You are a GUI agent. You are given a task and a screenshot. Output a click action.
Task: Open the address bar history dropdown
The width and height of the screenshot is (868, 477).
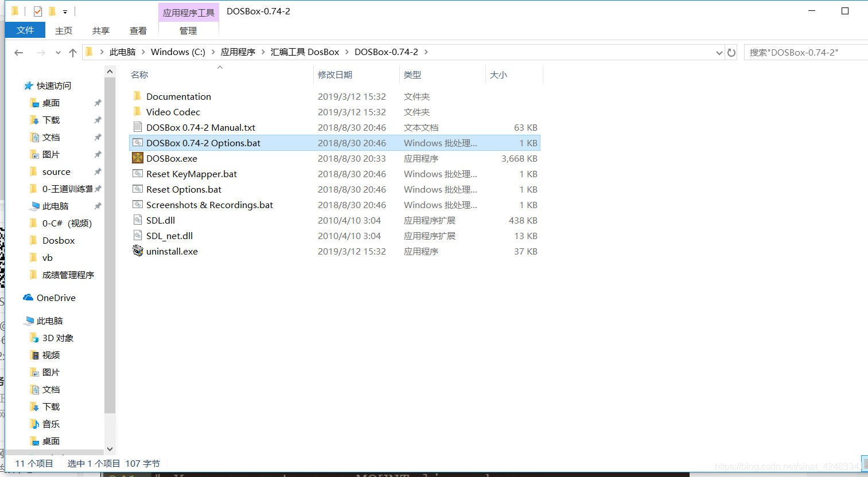pos(719,52)
